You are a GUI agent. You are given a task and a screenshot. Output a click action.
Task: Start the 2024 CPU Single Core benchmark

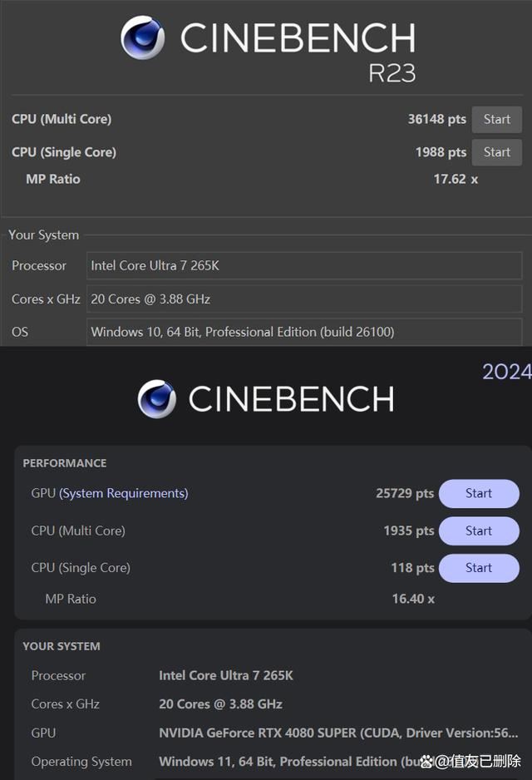pos(479,568)
